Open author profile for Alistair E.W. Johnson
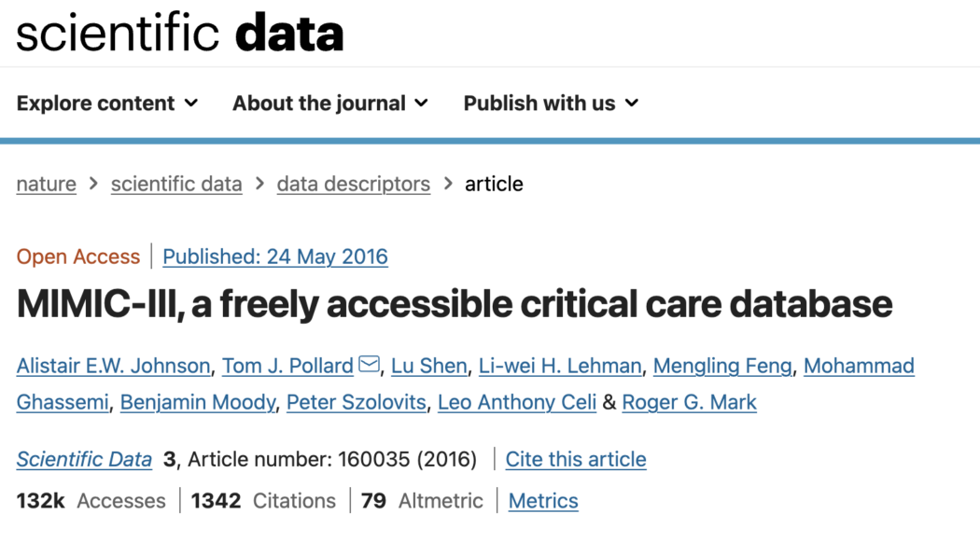The width and height of the screenshot is (980, 556). tap(113, 366)
